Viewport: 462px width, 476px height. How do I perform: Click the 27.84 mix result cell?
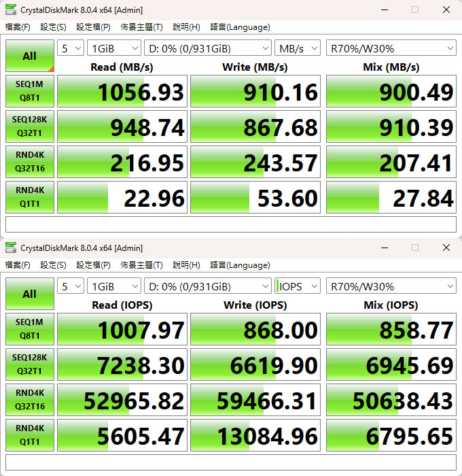tap(391, 197)
